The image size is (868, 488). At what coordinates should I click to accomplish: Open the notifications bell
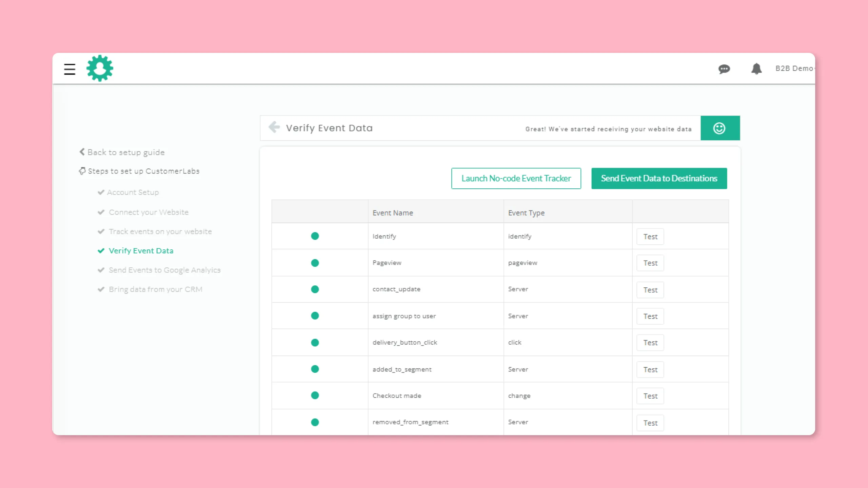756,69
